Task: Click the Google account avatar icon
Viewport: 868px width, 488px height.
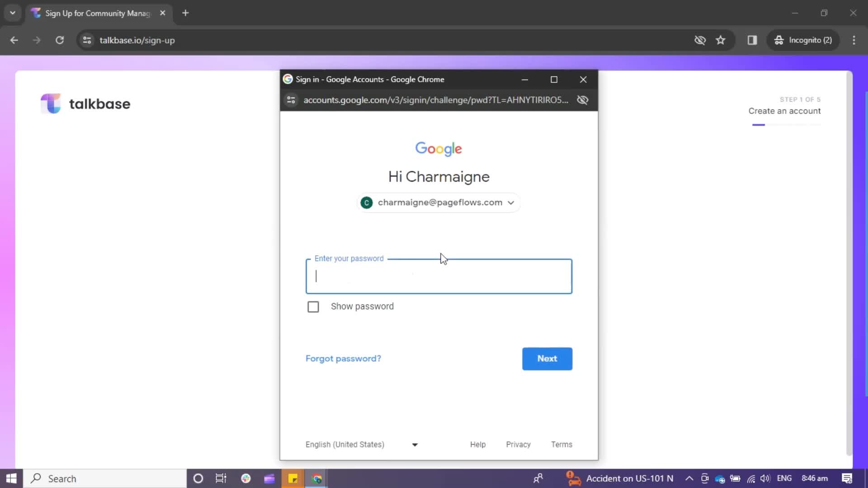Action: pyautogui.click(x=366, y=202)
